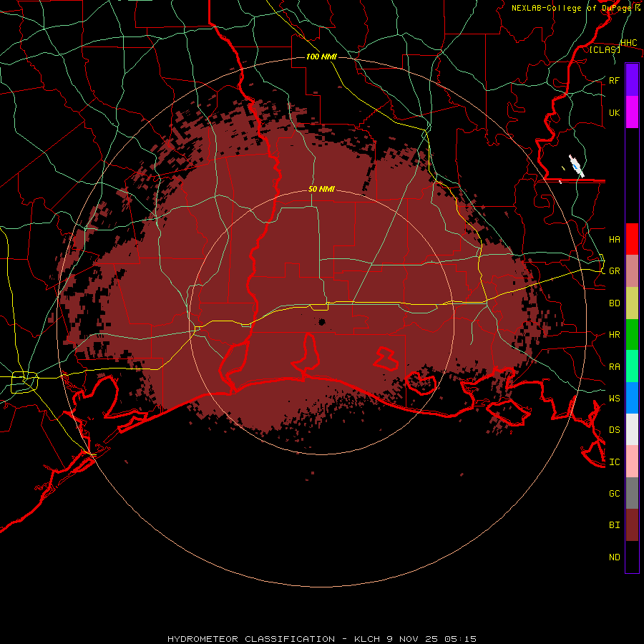Pick the HR green legend swatch
Viewport: 644px width, 644px height.
coord(632,335)
